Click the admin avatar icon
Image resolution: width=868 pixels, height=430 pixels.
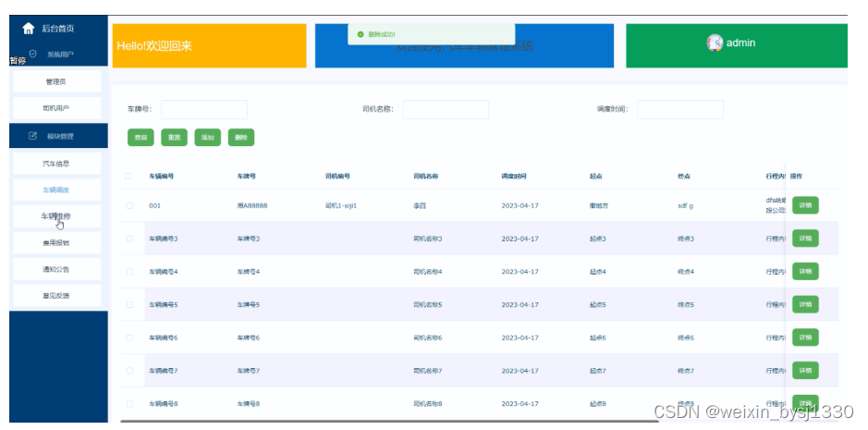715,43
